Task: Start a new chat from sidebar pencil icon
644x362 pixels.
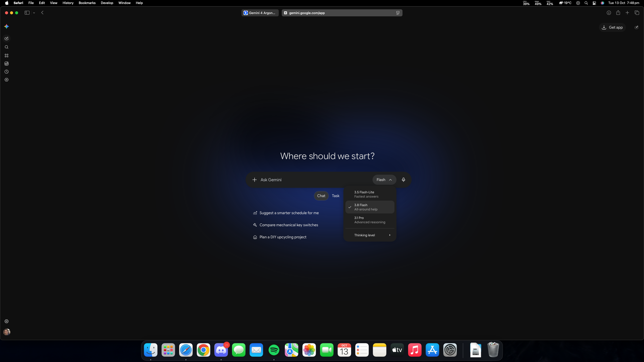Action: pos(7,38)
